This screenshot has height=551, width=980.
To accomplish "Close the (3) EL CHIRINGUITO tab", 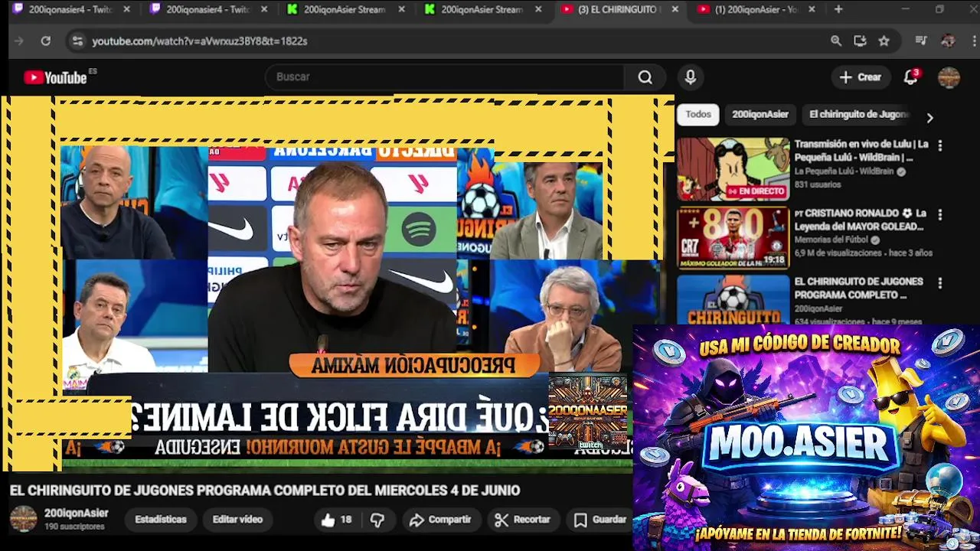I will (x=675, y=9).
